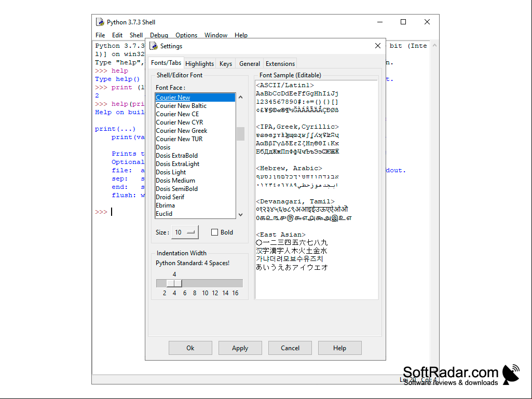This screenshot has width=532, height=399.
Task: Click inside the Font Sample text area
Action: coord(317,190)
